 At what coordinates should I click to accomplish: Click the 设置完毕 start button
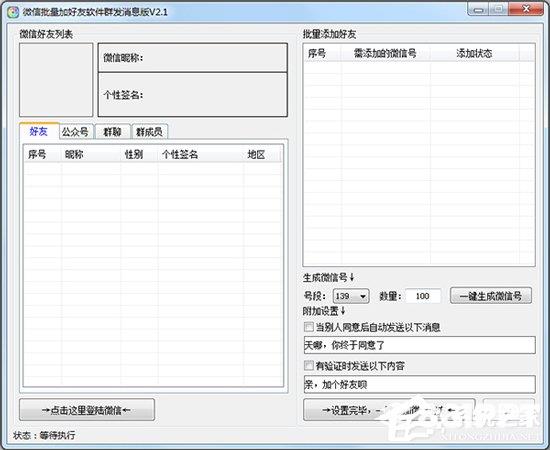(x=389, y=410)
